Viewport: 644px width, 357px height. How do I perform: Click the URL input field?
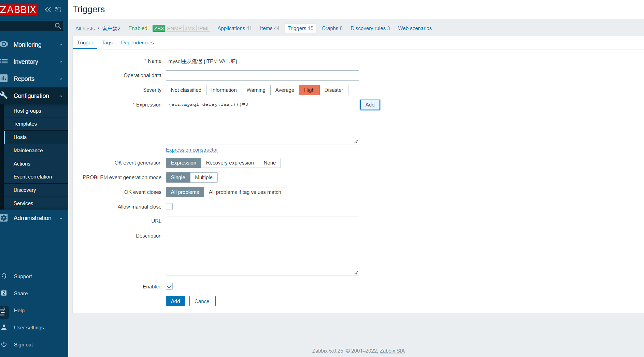[x=262, y=221]
